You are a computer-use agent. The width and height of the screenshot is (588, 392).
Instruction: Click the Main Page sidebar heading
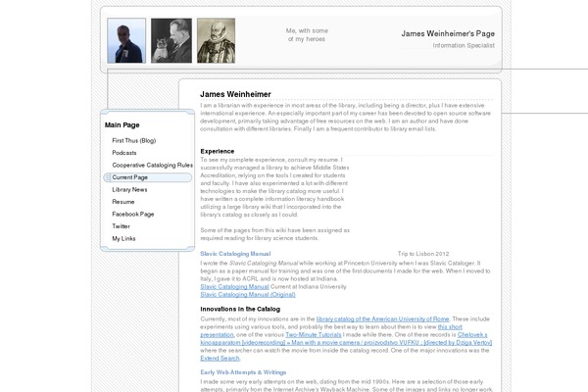pyautogui.click(x=122, y=124)
